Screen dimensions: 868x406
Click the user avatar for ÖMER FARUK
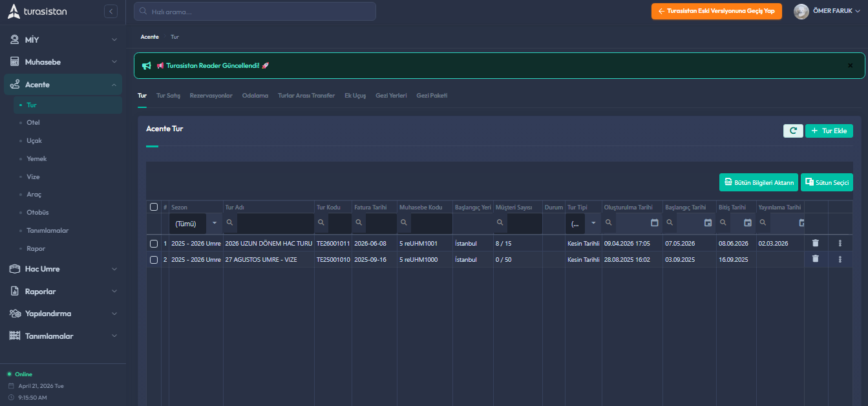[x=801, y=11]
